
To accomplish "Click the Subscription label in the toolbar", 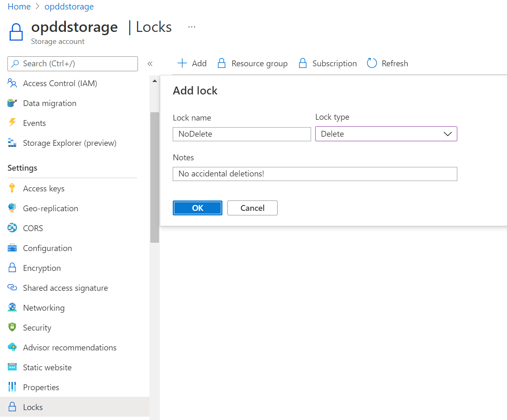I will (x=334, y=63).
